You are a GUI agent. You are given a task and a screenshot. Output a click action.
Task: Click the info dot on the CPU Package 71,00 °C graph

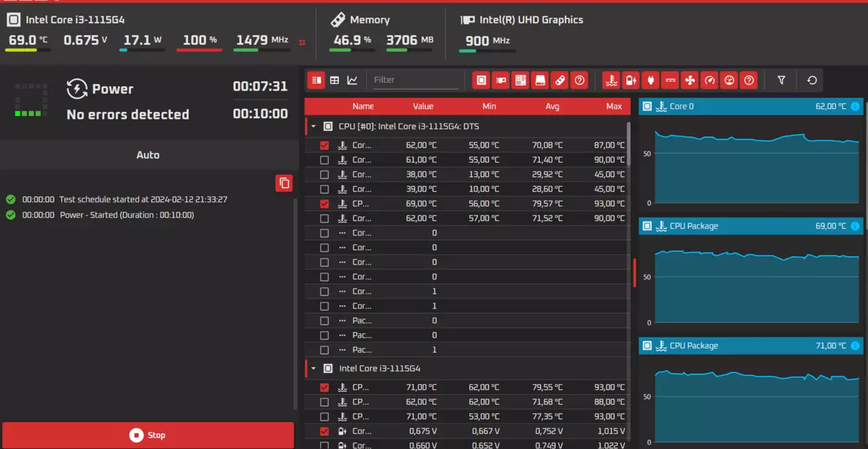click(x=855, y=346)
